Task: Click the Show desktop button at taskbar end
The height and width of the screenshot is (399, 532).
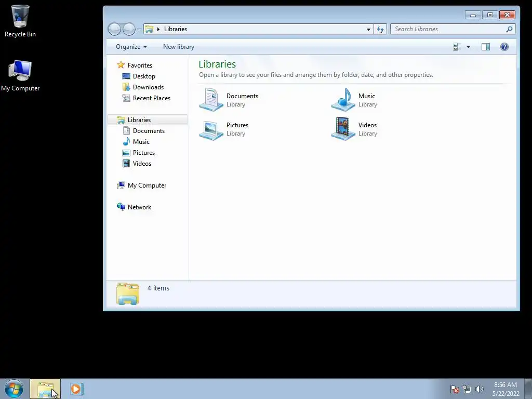Action: pyautogui.click(x=528, y=389)
